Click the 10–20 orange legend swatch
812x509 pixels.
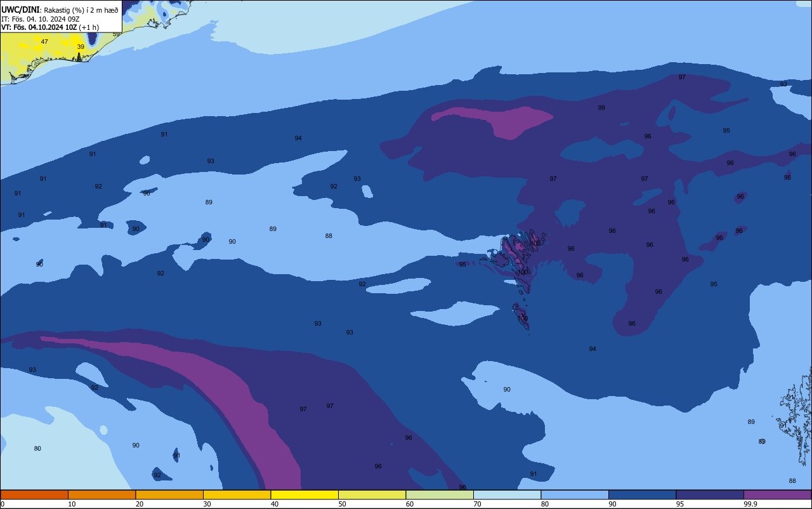101,494
